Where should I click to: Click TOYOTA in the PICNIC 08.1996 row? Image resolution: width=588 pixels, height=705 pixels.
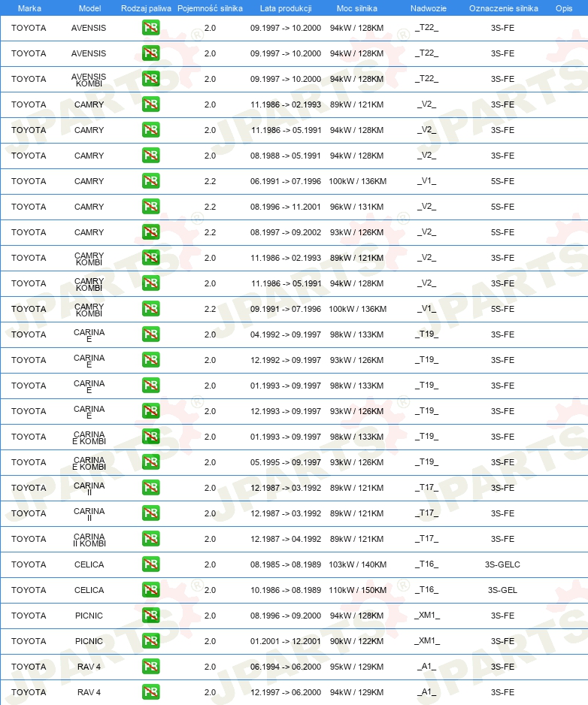pyautogui.click(x=29, y=616)
